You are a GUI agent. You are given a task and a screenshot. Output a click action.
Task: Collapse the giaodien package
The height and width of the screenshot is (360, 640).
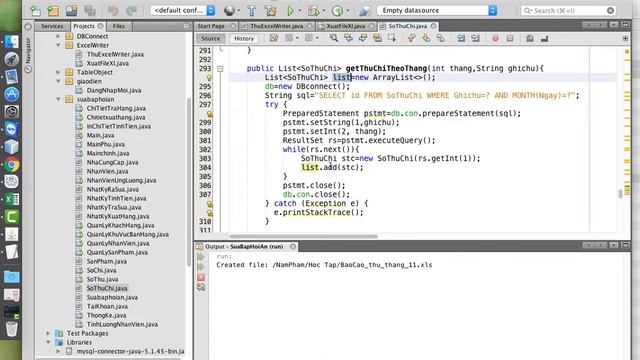click(x=58, y=81)
